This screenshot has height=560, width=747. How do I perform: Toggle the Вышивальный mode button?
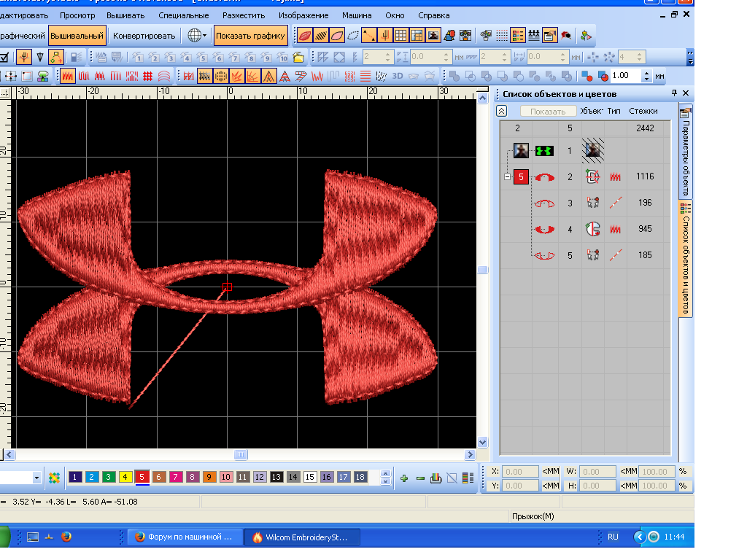77,35
